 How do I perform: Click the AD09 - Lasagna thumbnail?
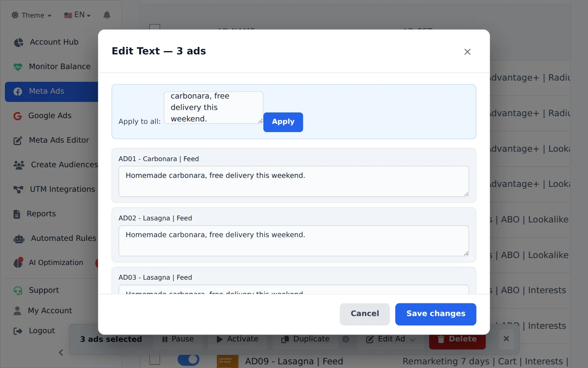click(227, 361)
